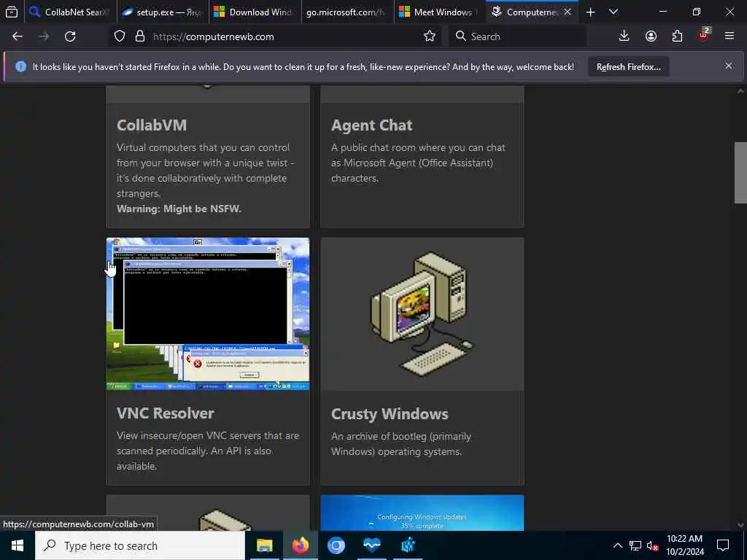Switch to the setup.exe Yandex tab

[x=162, y=12]
